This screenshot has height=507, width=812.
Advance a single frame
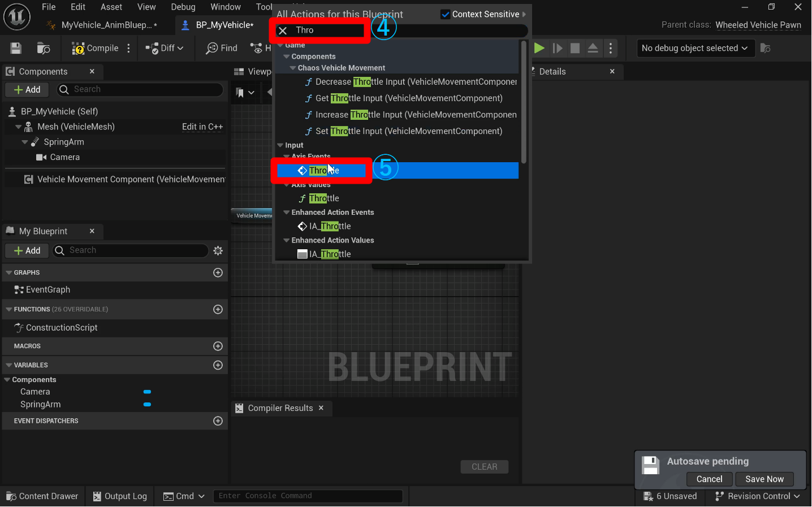(x=558, y=49)
